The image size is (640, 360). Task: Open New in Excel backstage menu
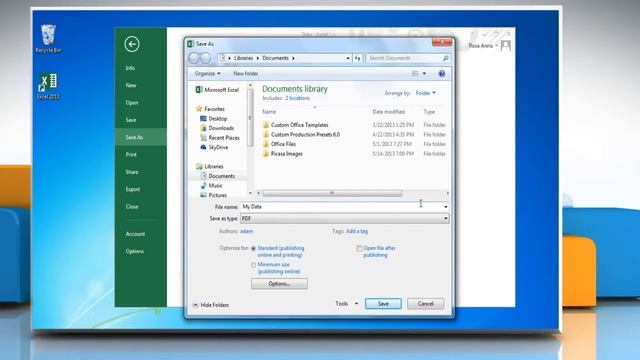[x=131, y=85]
